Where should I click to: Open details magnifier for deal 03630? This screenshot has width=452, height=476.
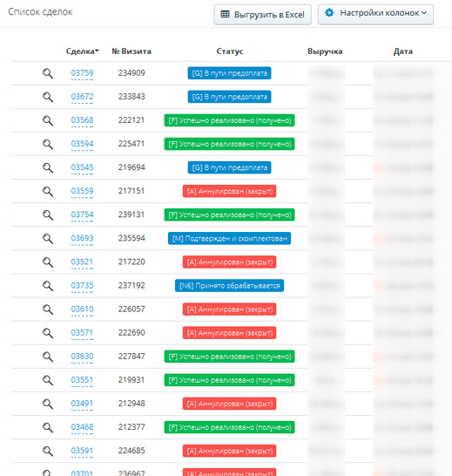(48, 357)
